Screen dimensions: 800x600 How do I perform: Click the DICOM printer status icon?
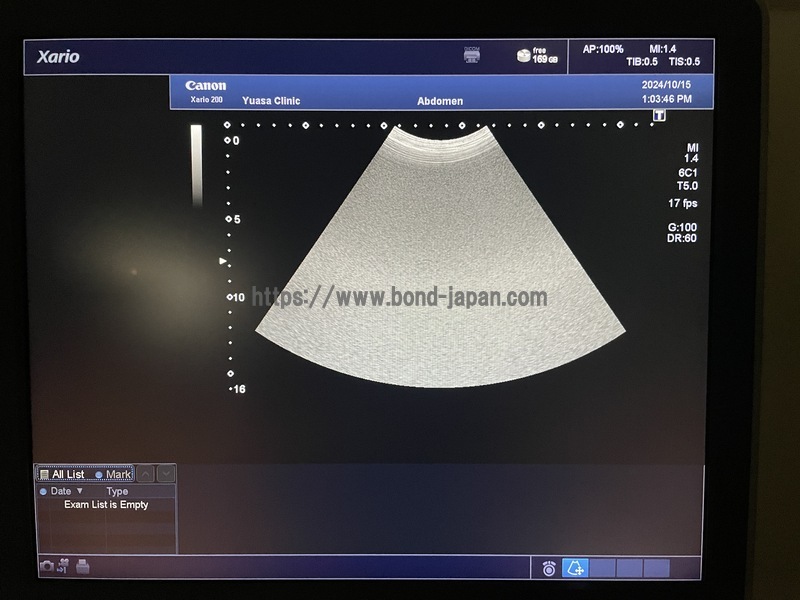[x=472, y=56]
